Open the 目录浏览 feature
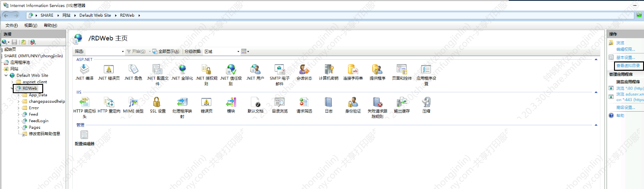 point(279,102)
